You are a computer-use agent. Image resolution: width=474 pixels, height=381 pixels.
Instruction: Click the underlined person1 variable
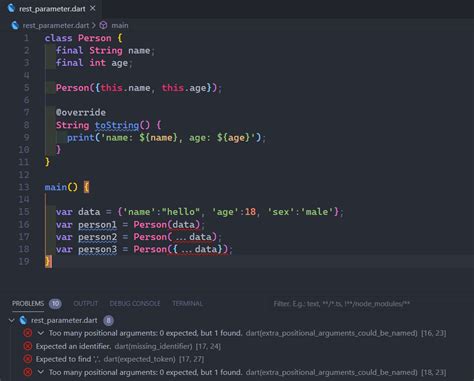[97, 225]
